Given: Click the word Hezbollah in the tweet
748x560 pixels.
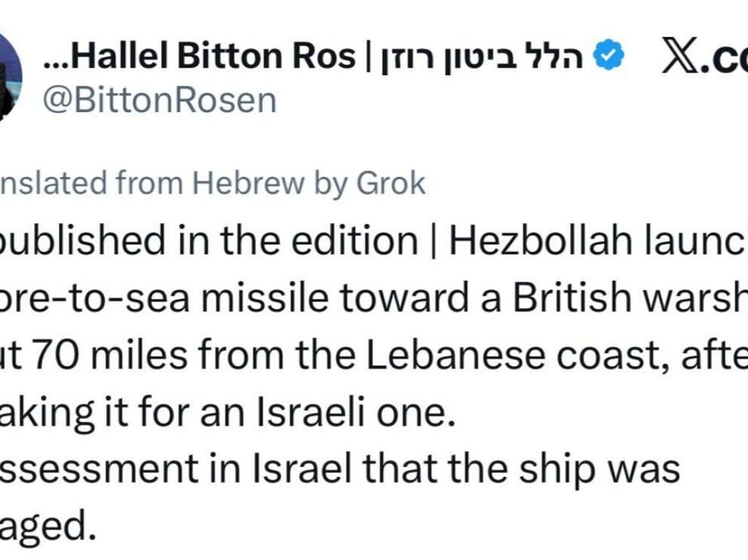Looking at the screenshot, I should [541, 240].
